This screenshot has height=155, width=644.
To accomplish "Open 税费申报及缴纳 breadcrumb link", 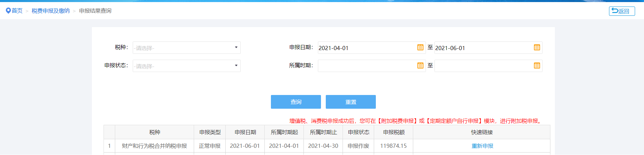I will [x=51, y=11].
